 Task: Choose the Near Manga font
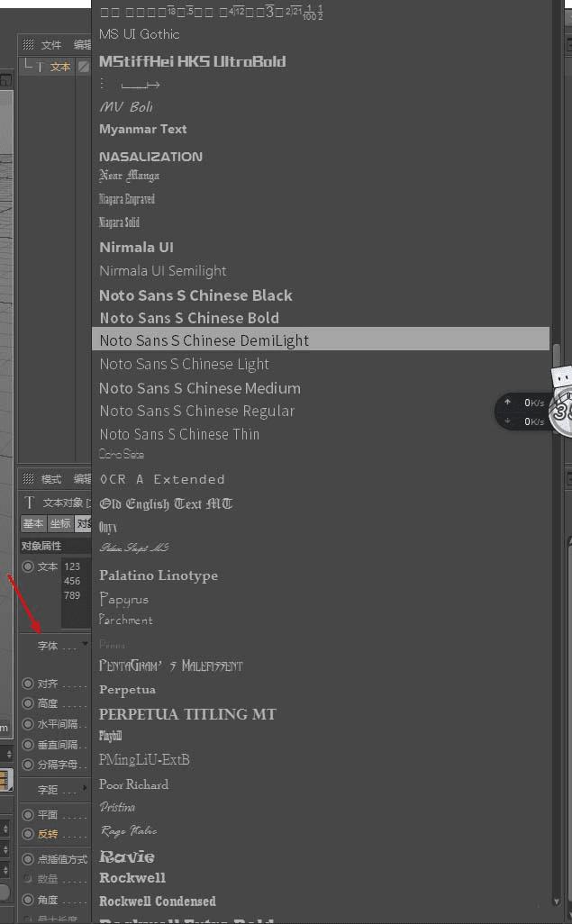[129, 176]
